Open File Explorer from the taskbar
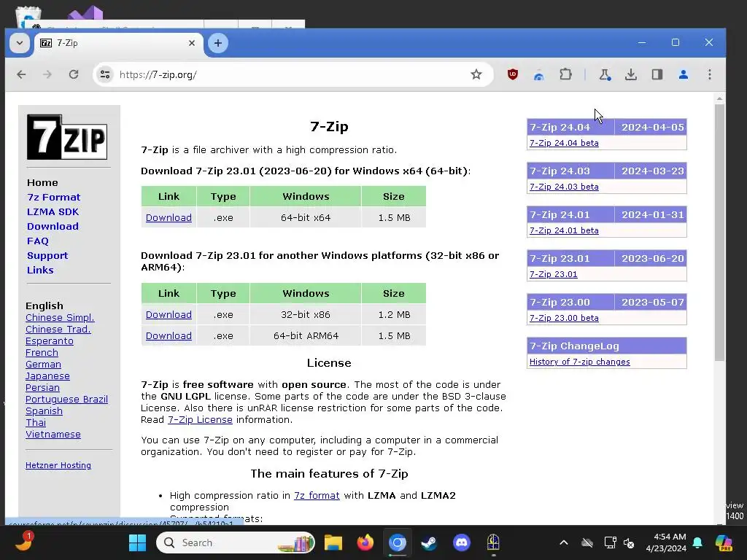 click(x=333, y=542)
